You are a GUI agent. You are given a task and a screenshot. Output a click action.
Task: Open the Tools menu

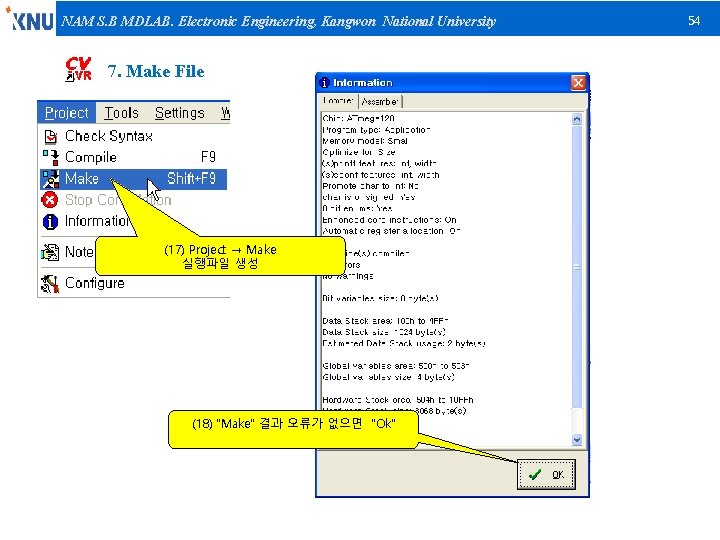(x=121, y=112)
